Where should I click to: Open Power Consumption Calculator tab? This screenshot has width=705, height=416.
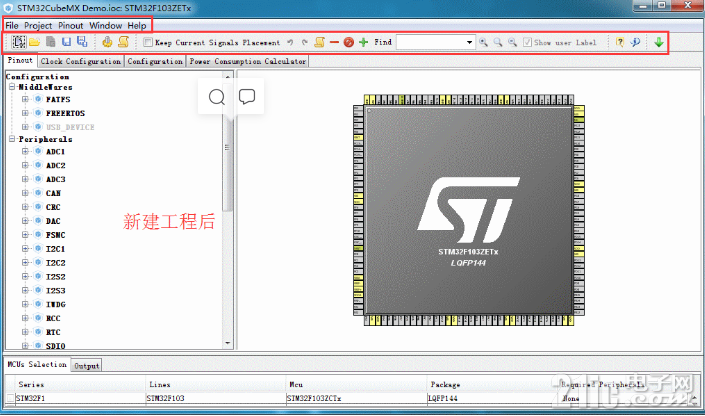[x=247, y=61]
